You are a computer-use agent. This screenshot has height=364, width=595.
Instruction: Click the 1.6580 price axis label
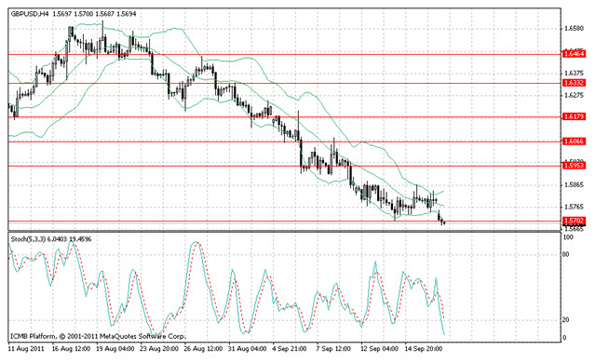pos(574,29)
